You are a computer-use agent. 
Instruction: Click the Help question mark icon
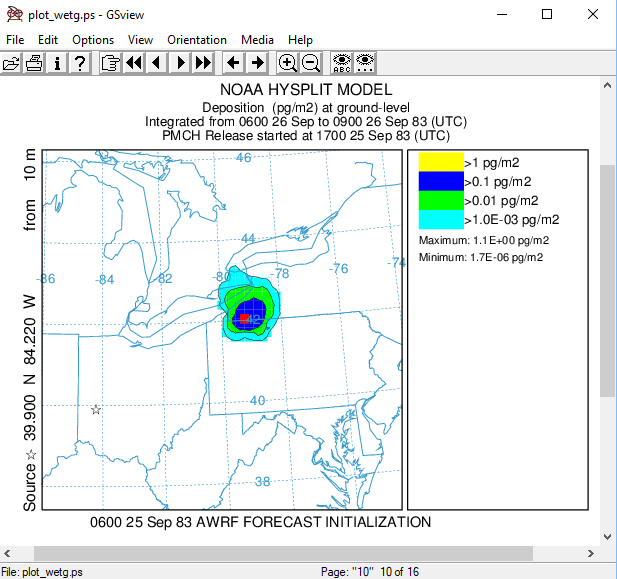point(80,63)
